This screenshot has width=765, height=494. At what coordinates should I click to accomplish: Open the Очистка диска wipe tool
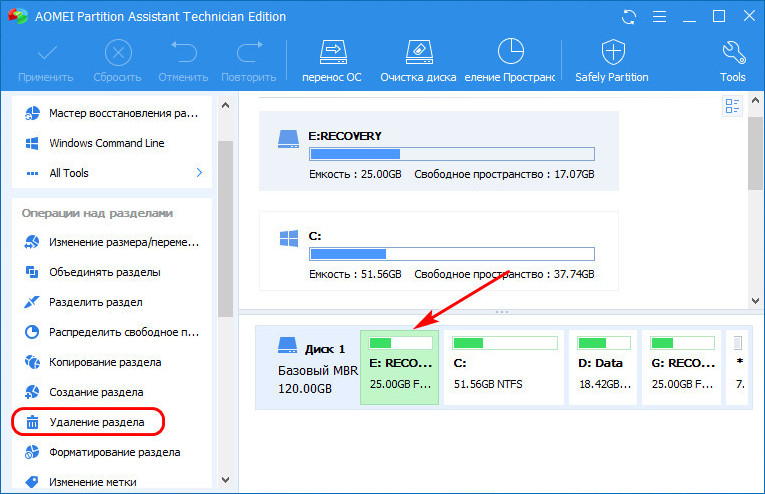pyautogui.click(x=419, y=61)
